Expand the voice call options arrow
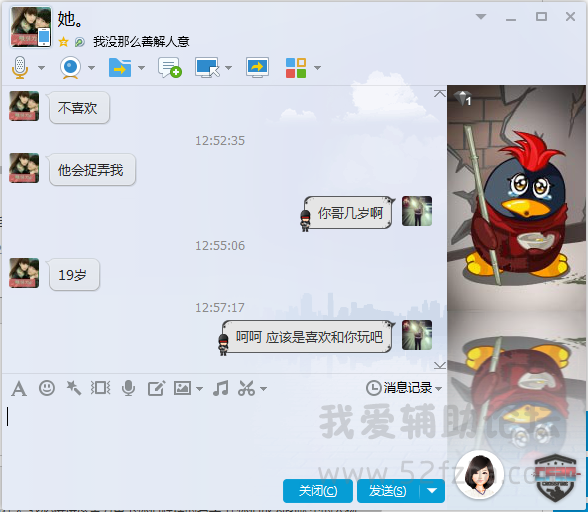The height and width of the screenshot is (512, 588). 41,68
